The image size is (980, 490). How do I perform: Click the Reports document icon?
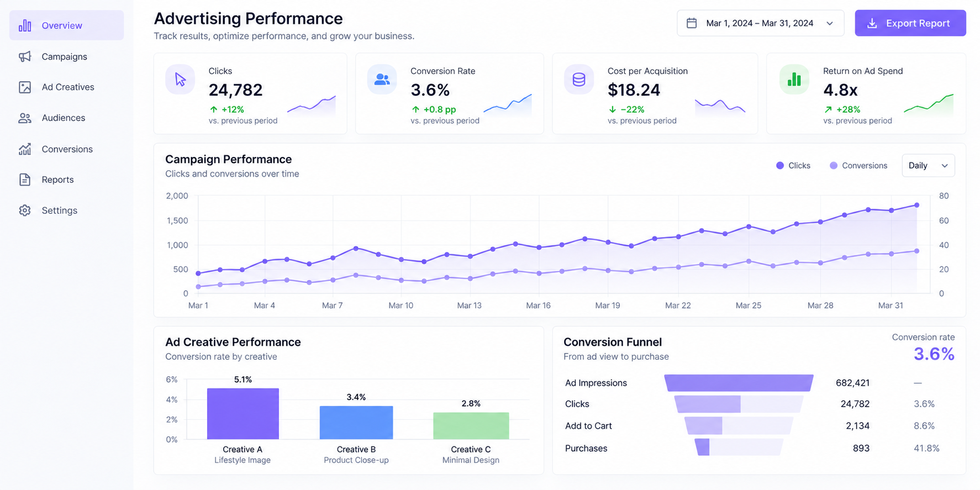[25, 180]
